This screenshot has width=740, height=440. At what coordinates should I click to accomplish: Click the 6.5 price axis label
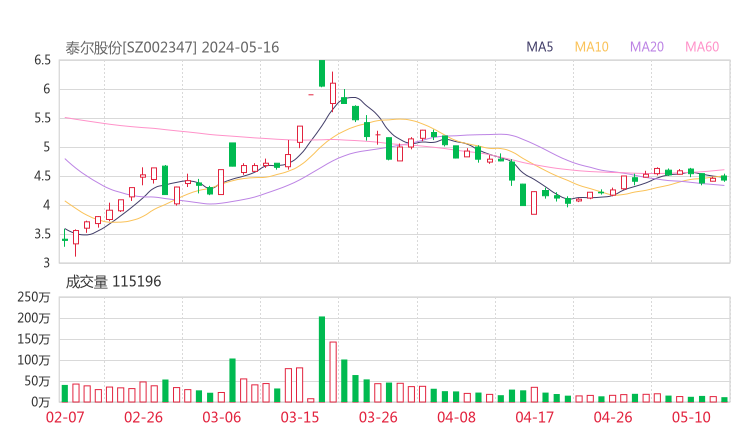[42, 60]
